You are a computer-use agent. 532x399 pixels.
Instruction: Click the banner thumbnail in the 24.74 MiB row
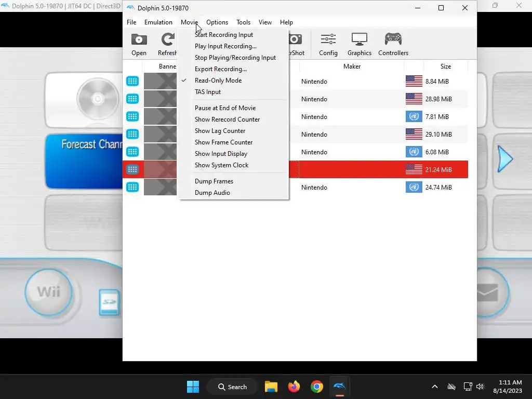click(160, 187)
